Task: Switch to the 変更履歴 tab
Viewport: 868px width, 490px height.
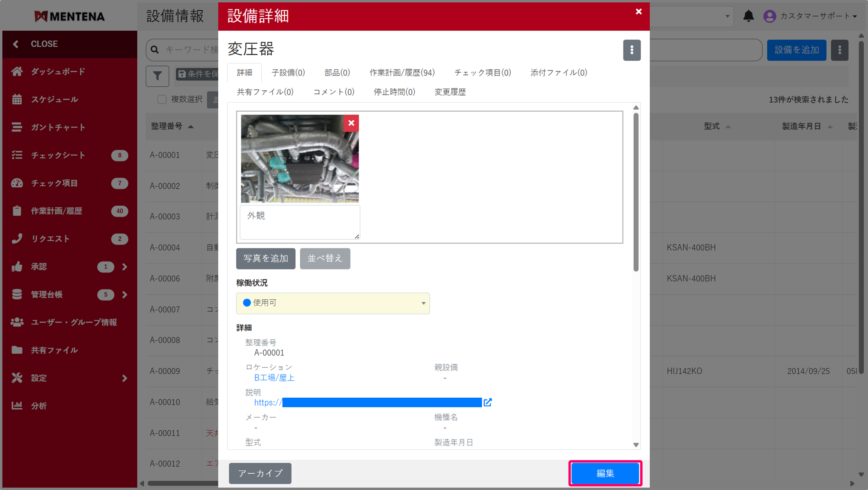Action: tap(450, 92)
